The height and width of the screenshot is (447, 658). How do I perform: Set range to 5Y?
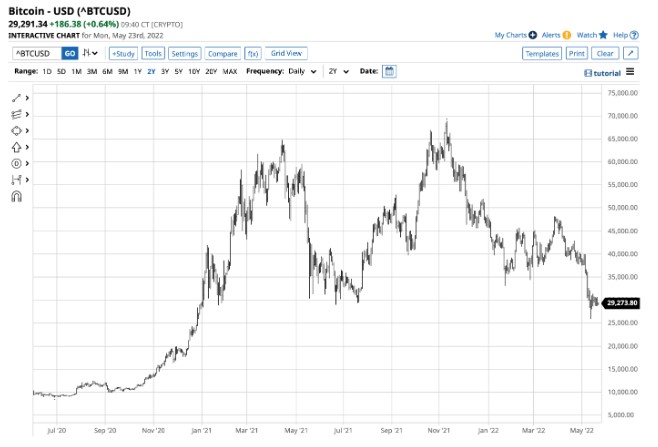(179, 71)
